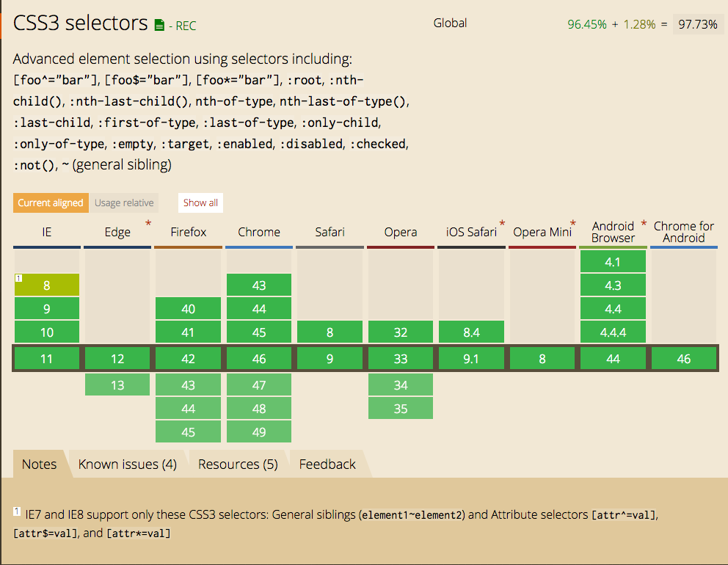Open the Resources (5) tab
The height and width of the screenshot is (565, 728).
[238, 464]
